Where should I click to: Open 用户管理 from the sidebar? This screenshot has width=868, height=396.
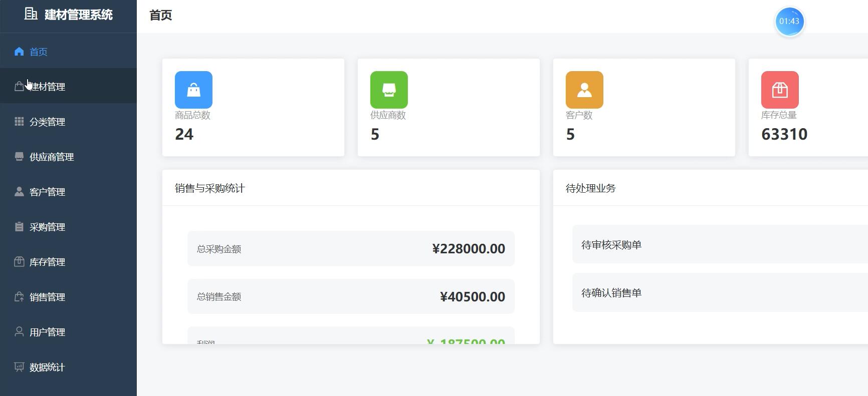(x=68, y=332)
